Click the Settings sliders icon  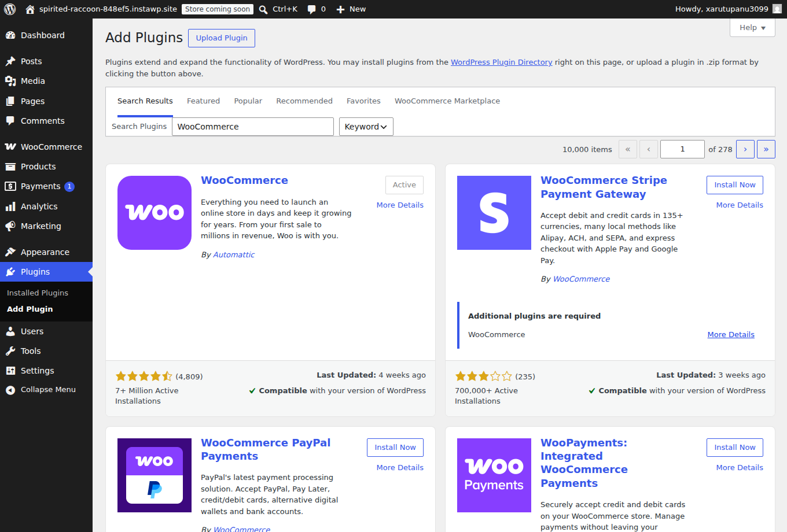pyautogui.click(x=10, y=371)
